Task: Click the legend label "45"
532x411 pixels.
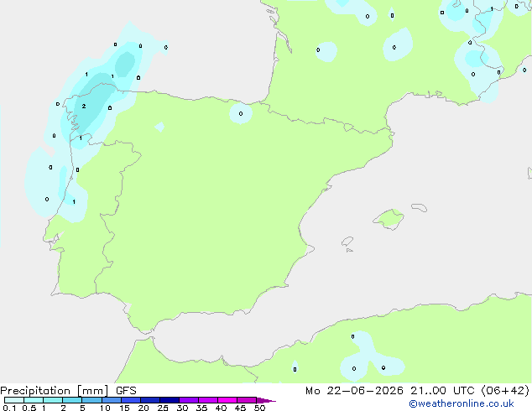Action: click(x=240, y=408)
